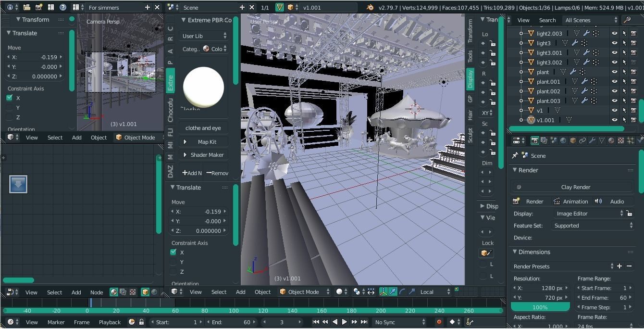Open Add menu in node editor header
Viewport: 644px width, 329px height.
[76, 292]
